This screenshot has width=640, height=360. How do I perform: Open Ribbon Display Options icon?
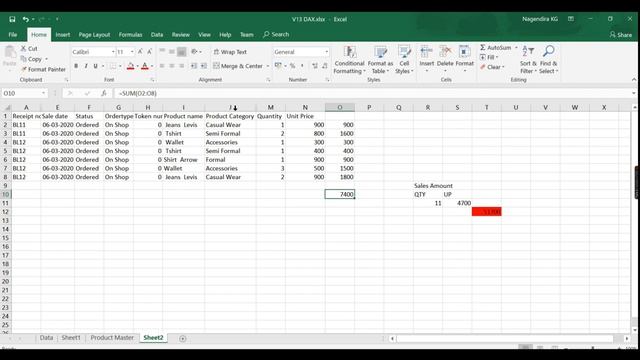coord(571,19)
